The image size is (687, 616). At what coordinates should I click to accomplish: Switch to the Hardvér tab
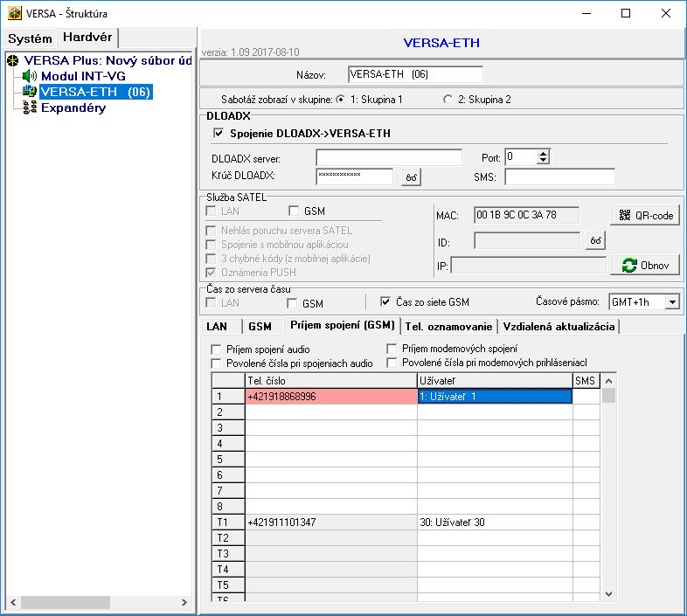87,38
